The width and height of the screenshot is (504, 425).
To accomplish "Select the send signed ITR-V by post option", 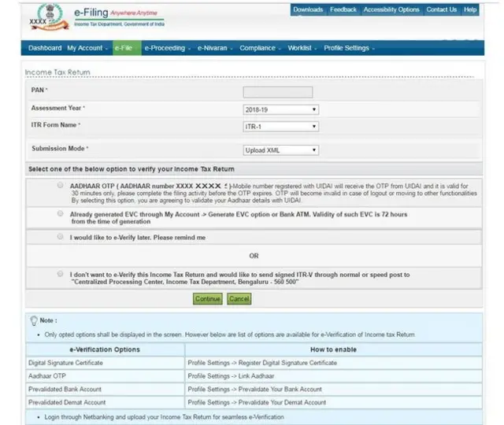I will (x=60, y=274).
